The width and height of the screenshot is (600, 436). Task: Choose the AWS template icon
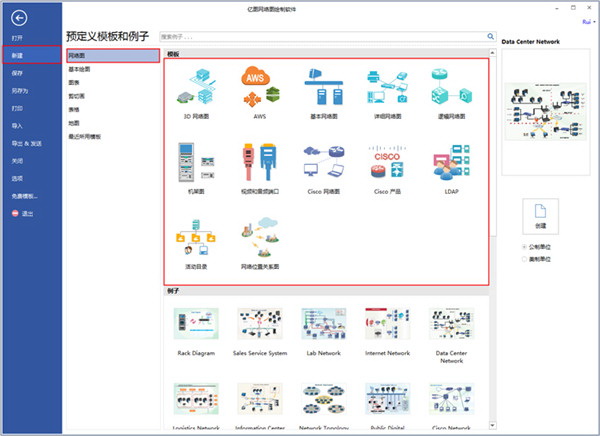point(256,88)
